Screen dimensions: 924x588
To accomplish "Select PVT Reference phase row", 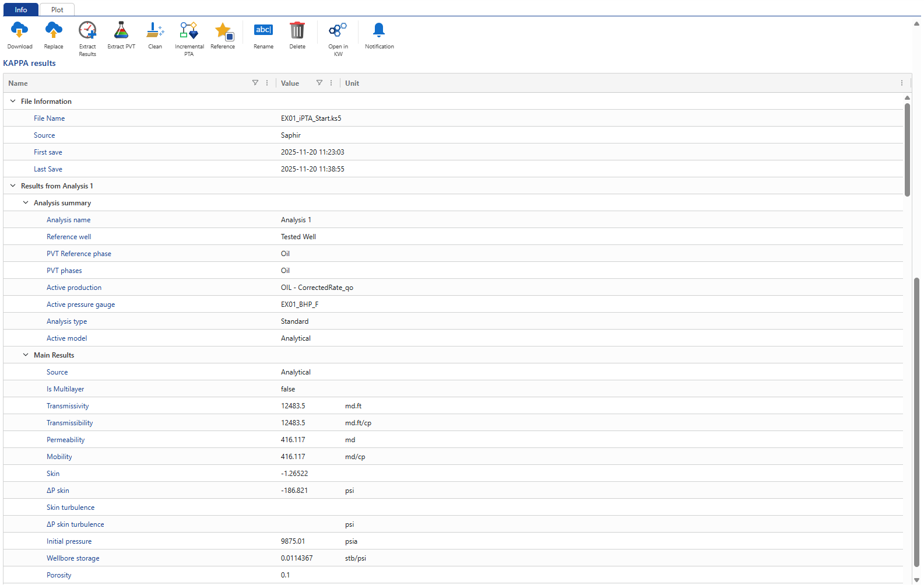I will pyautogui.click(x=79, y=254).
